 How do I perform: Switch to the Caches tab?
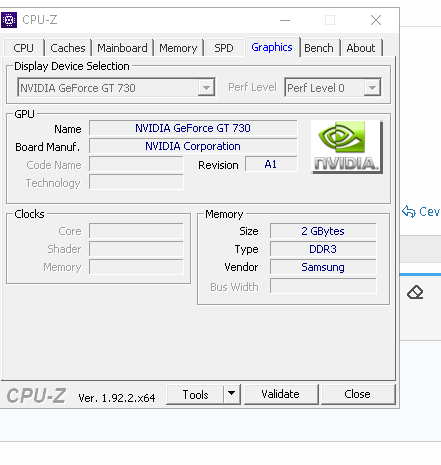coord(68,48)
